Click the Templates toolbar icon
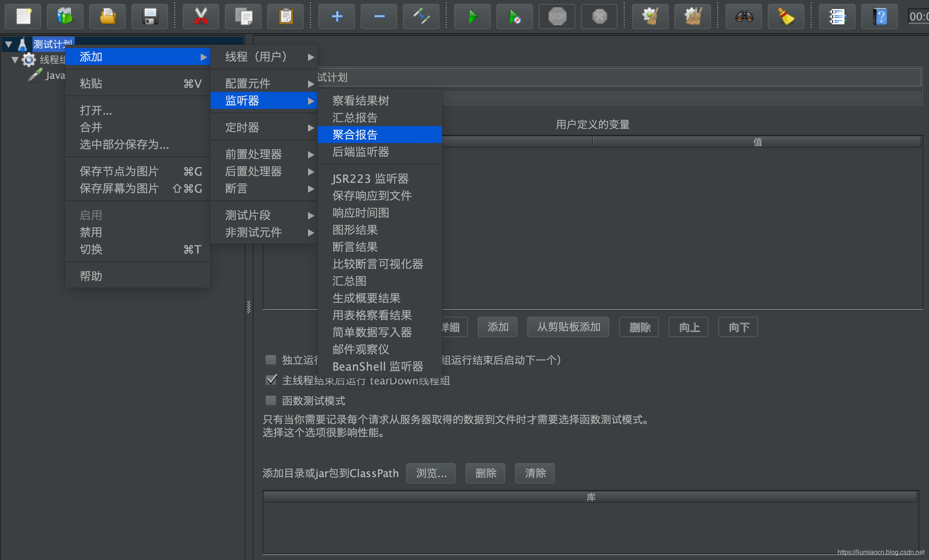Viewport: 929px width, 560px height. [x=65, y=17]
